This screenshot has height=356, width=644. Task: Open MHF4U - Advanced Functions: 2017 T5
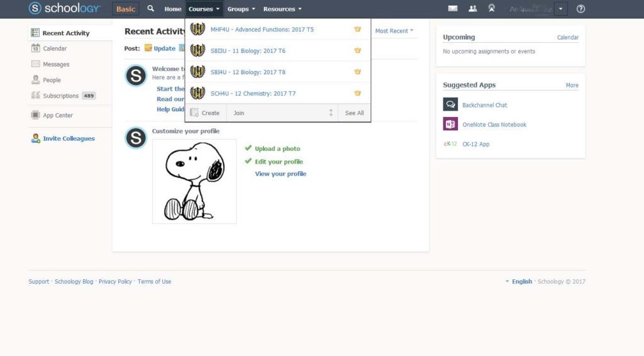click(262, 30)
